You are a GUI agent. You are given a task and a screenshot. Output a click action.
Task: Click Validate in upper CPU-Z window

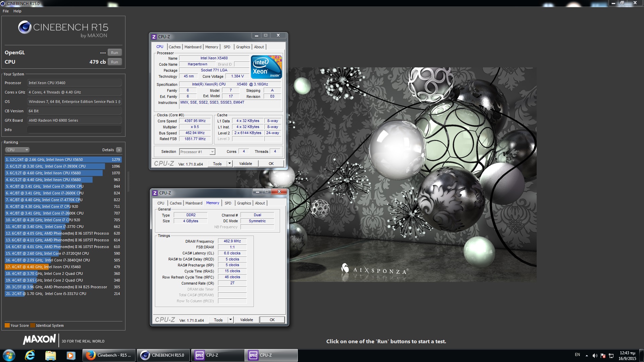pyautogui.click(x=246, y=164)
